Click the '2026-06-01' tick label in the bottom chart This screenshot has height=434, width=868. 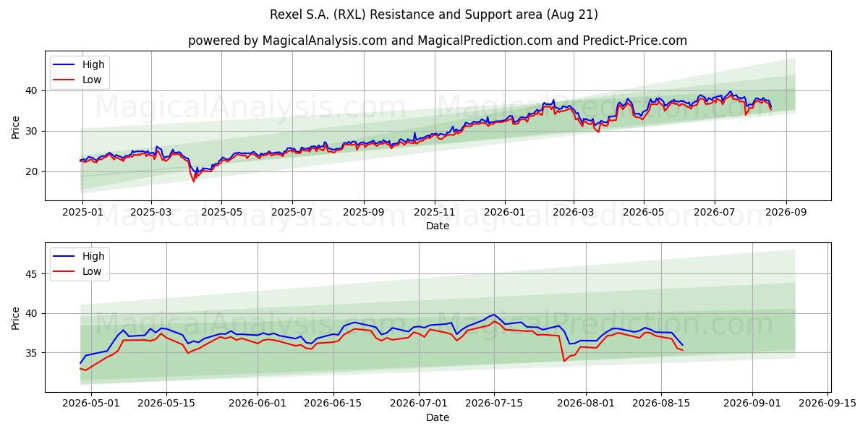[258, 404]
